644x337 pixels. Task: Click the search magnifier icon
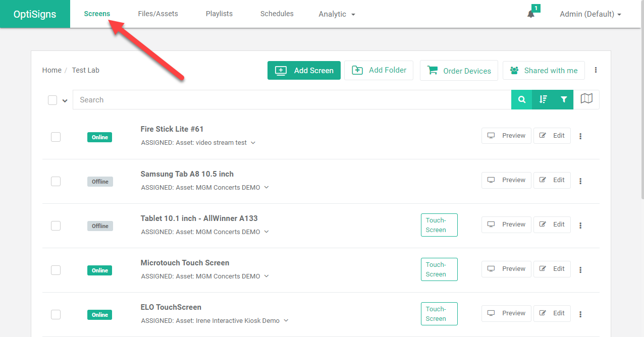pos(522,100)
